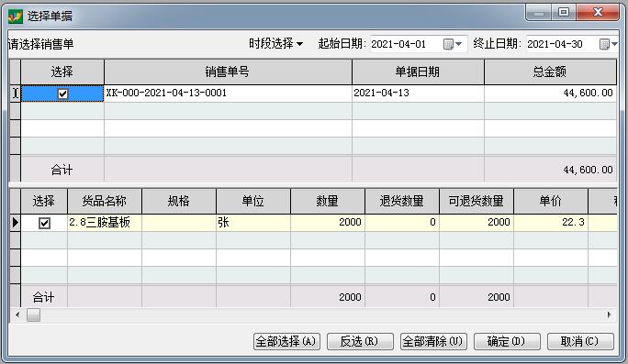628x364 pixels.
Task: Click unit price cell 22.3
Action: [x=551, y=223]
